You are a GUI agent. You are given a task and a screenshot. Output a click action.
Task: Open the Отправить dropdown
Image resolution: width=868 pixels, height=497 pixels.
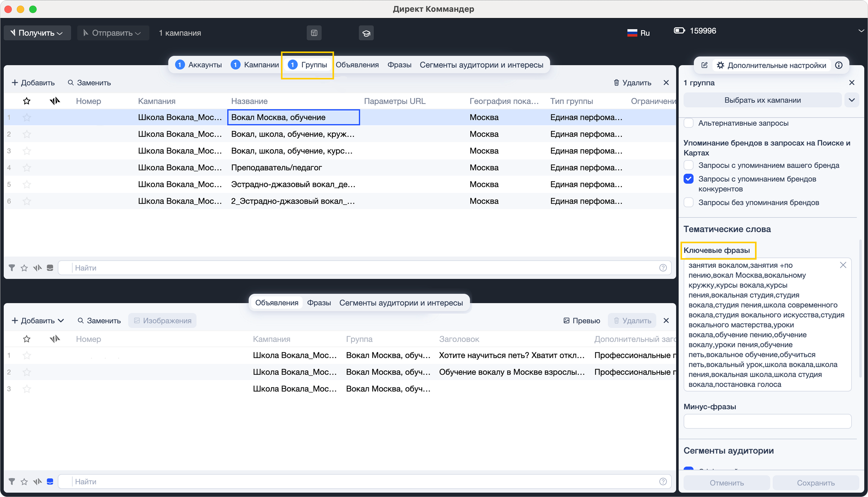coord(113,33)
